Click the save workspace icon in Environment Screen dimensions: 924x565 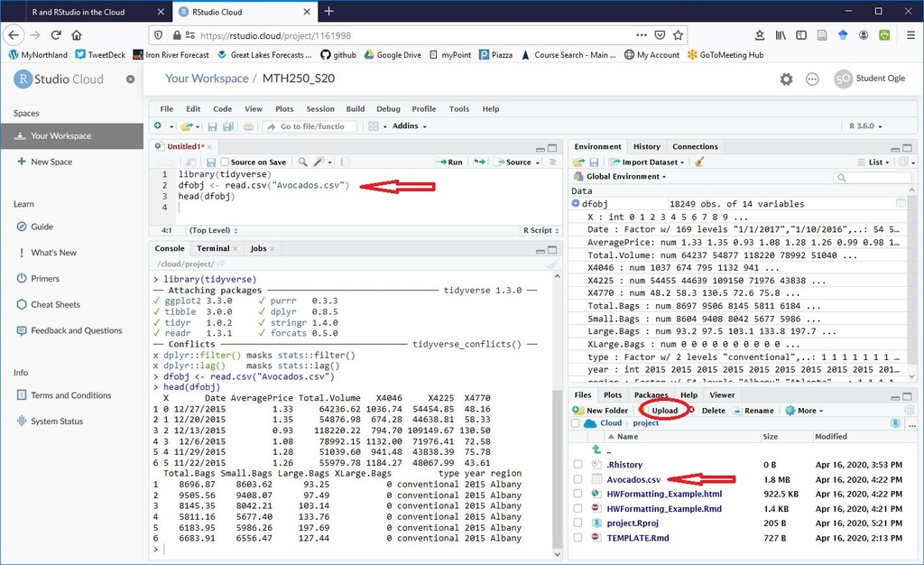pyautogui.click(x=594, y=162)
